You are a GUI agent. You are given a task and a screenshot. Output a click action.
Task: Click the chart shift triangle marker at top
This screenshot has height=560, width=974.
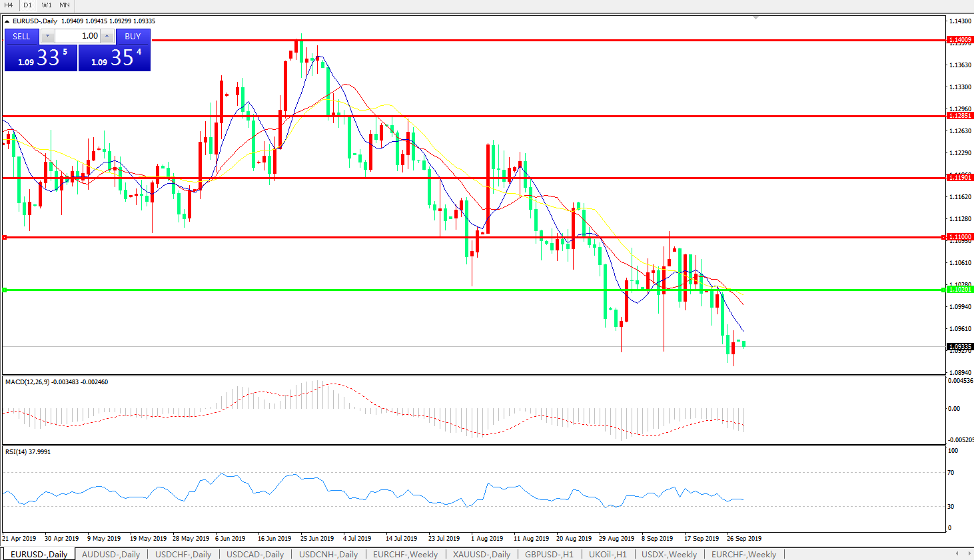coord(755,17)
